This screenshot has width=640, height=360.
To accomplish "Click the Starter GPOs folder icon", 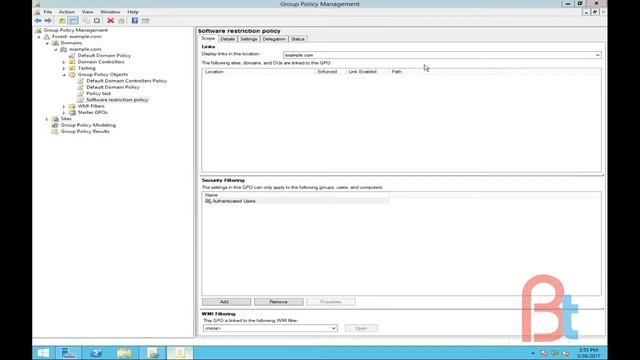I will pos(72,112).
